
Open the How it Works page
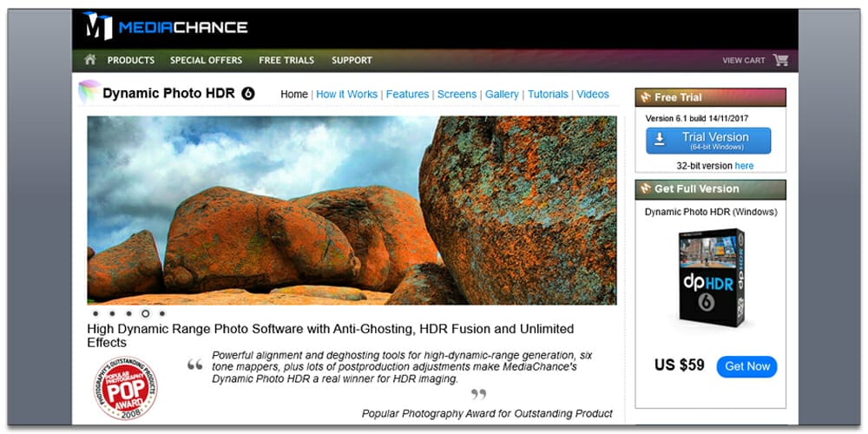[346, 94]
